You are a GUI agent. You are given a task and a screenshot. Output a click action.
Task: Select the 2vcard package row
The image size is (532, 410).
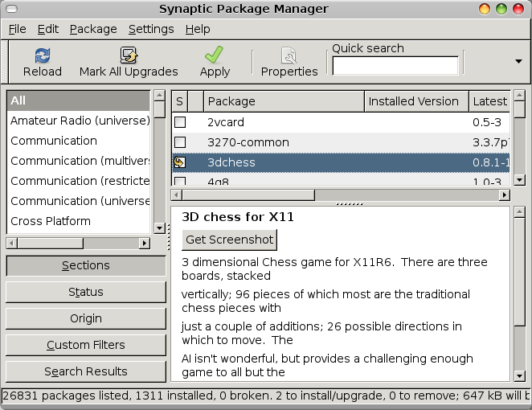pyautogui.click(x=341, y=122)
